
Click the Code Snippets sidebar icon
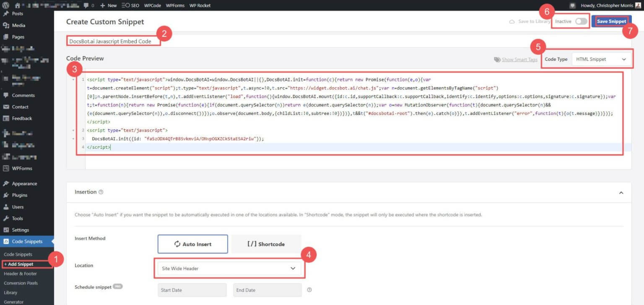6,241
